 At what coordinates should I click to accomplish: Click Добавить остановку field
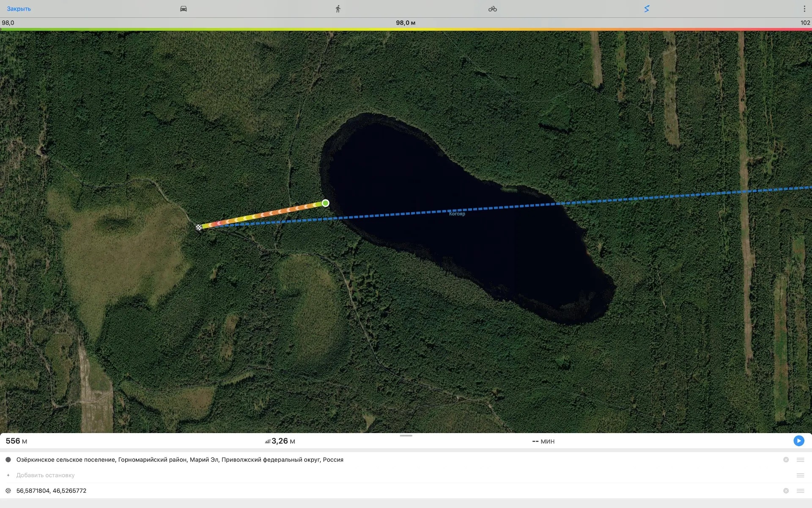coord(45,475)
